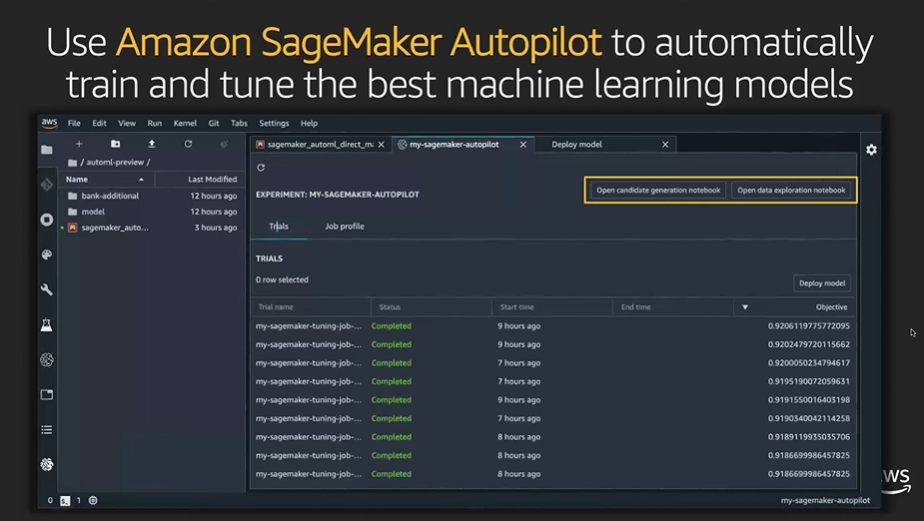This screenshot has width=924, height=521.
Task: Click Open candidate generation notebook button
Action: pos(658,190)
